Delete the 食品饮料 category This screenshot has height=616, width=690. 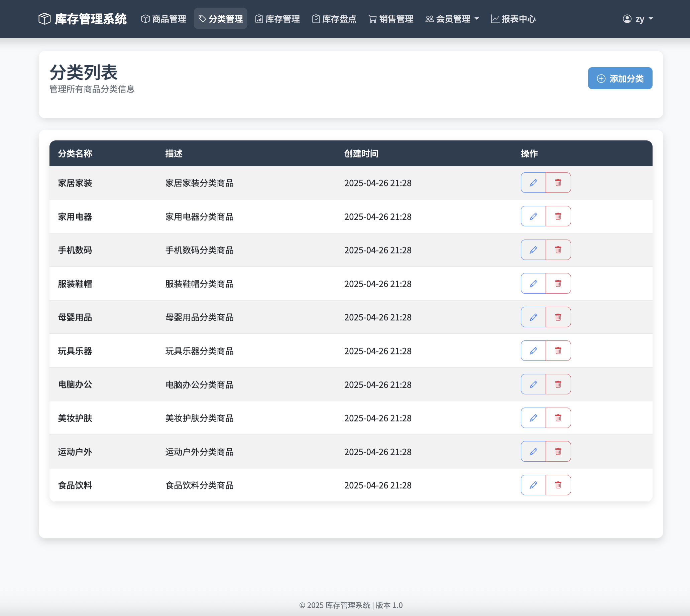(x=558, y=485)
